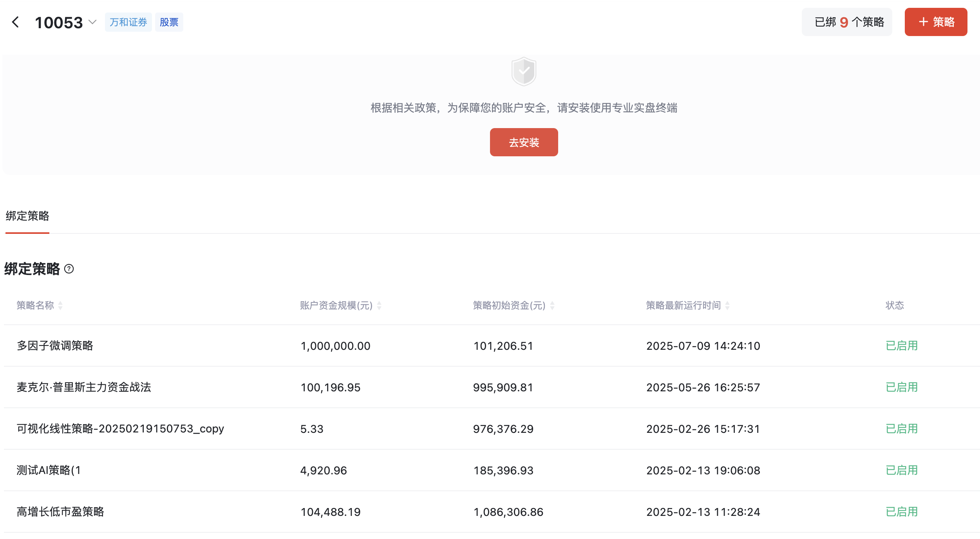980x539 pixels.
Task: Sort by 策略初始资金(元) column arrows
Action: coord(552,306)
